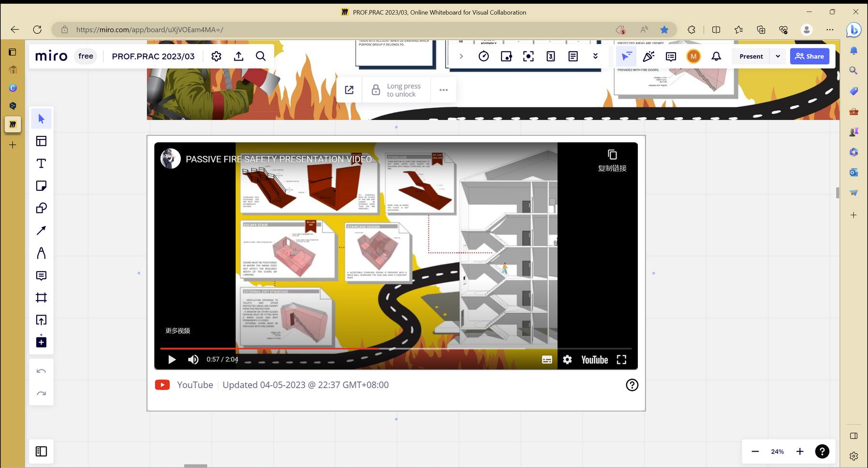The height and width of the screenshot is (468, 868).
Task: Select the Text tool
Action: (41, 164)
